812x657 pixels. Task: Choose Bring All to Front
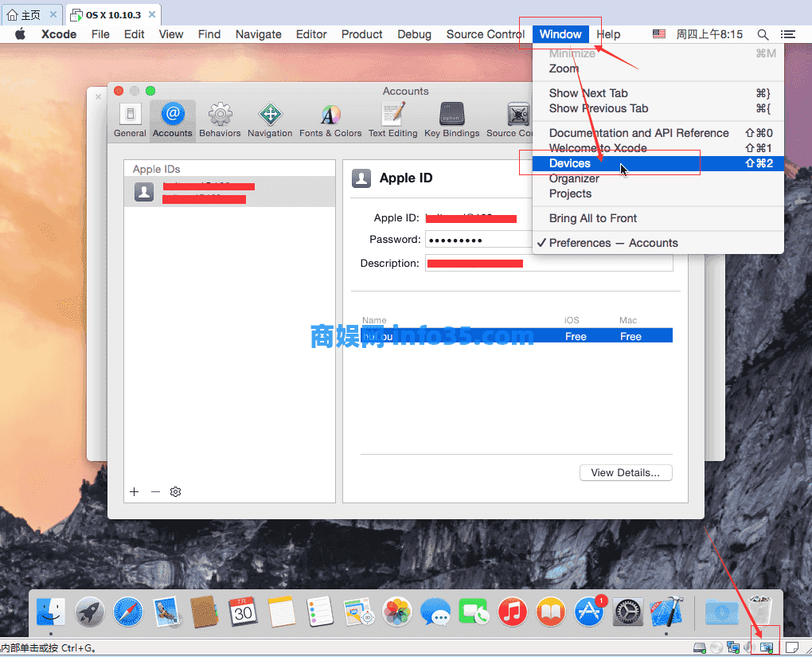coord(658,218)
